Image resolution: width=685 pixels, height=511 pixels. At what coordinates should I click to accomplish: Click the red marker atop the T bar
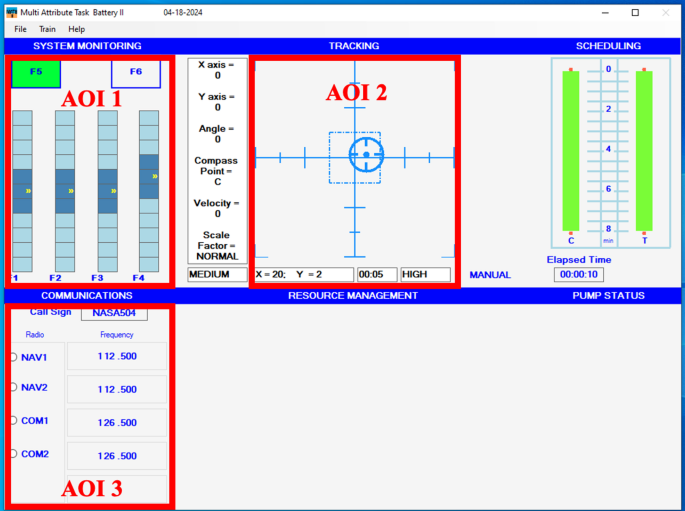tap(644, 70)
